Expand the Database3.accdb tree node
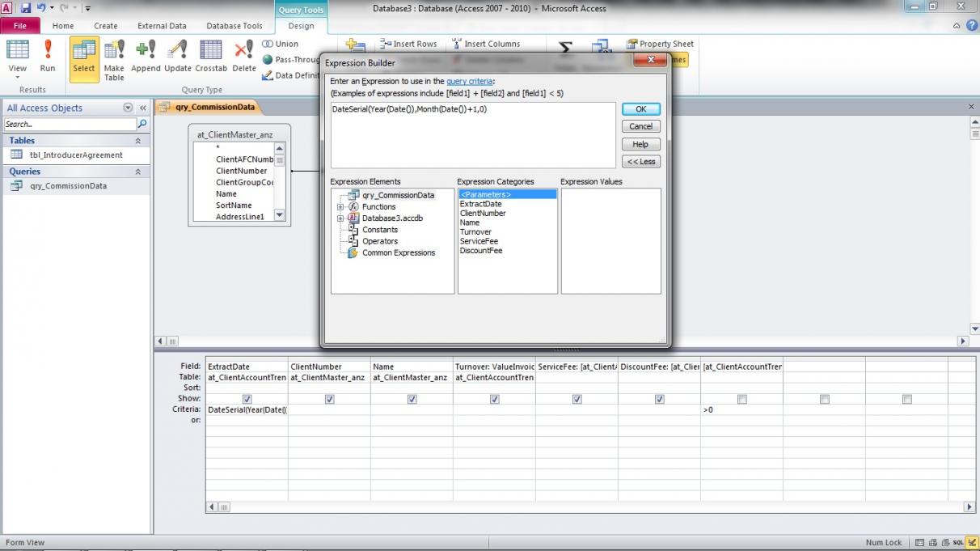This screenshot has height=551, width=980. pos(340,218)
